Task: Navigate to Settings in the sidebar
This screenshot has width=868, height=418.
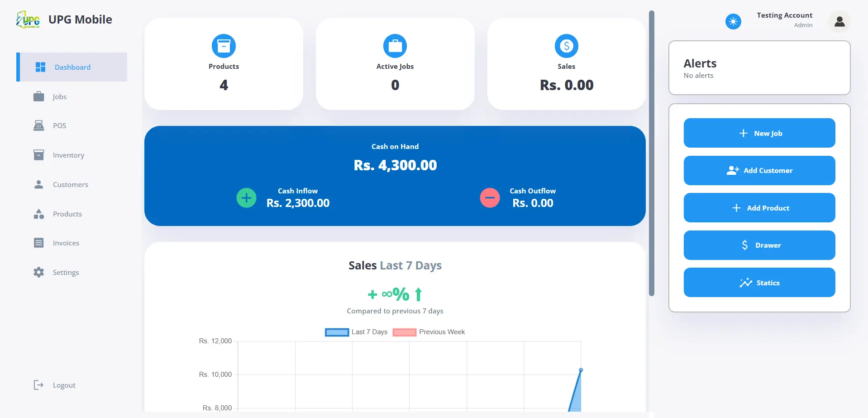Action: coord(66,272)
